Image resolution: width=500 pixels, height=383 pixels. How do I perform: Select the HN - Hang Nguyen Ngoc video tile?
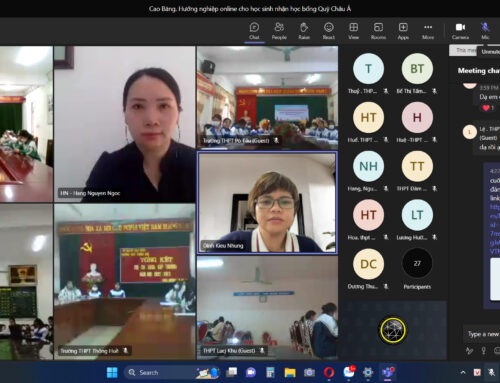point(125,124)
